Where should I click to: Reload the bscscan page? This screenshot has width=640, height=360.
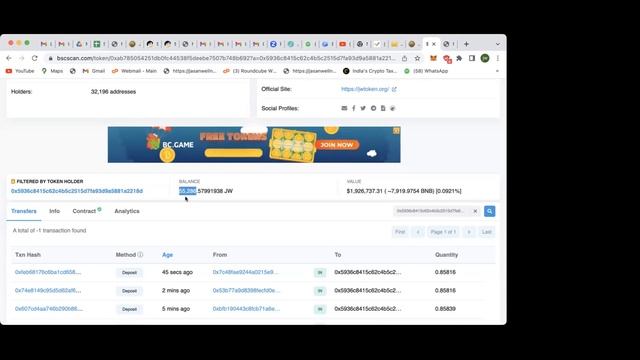(x=35, y=58)
